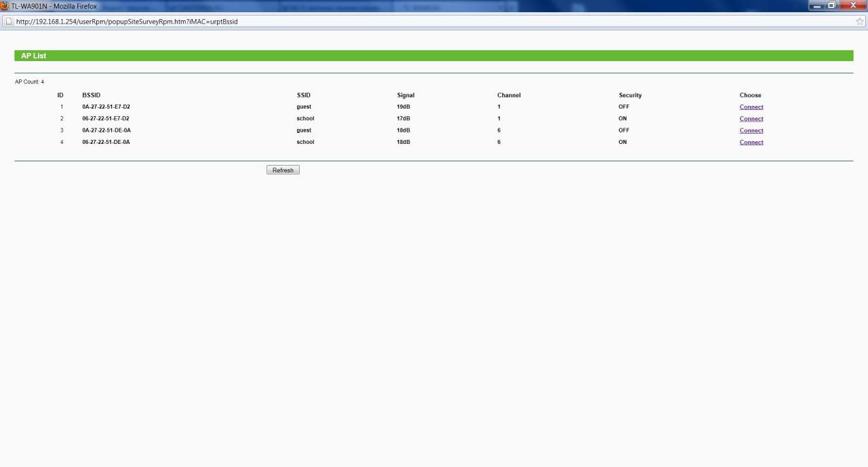The height and width of the screenshot is (467, 868).
Task: Click the SSID column header
Action: coord(303,95)
